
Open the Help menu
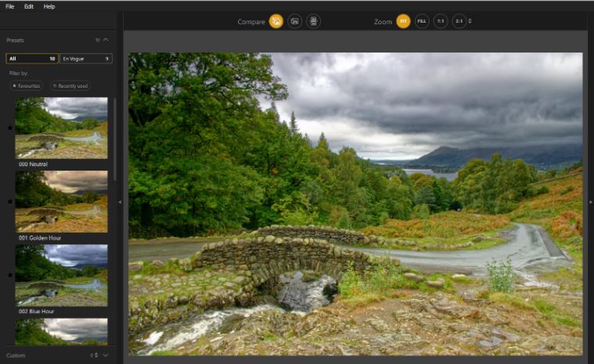tap(49, 6)
